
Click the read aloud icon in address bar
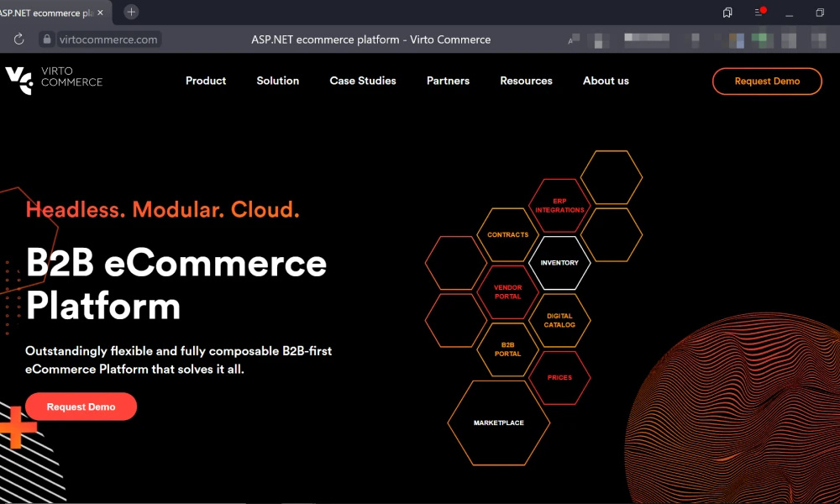tap(574, 39)
